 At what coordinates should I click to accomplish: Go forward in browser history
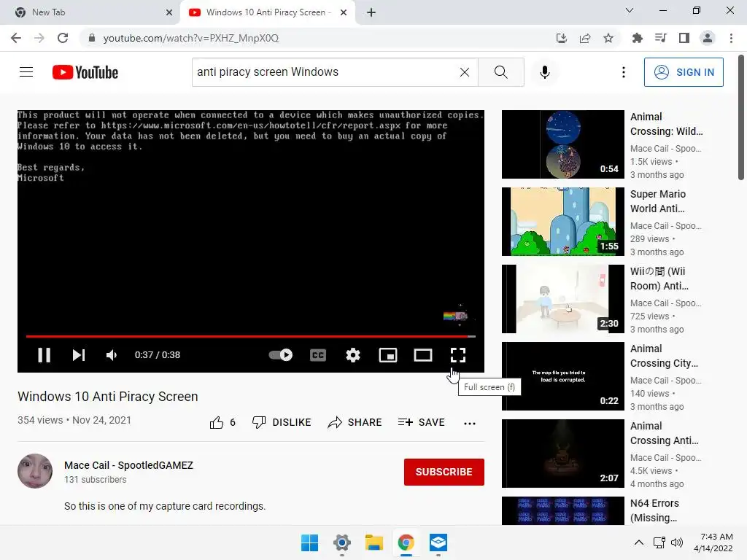click(39, 38)
